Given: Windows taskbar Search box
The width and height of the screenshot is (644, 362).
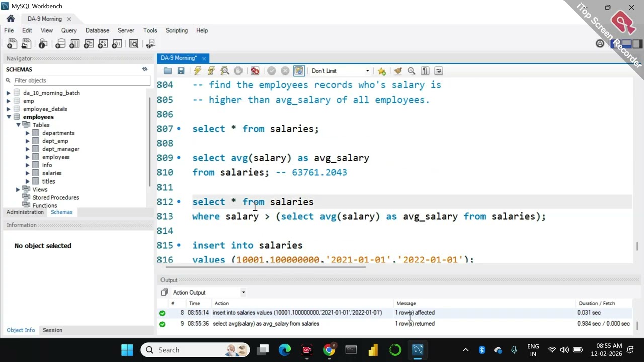Looking at the screenshot, I should tap(195, 350).
